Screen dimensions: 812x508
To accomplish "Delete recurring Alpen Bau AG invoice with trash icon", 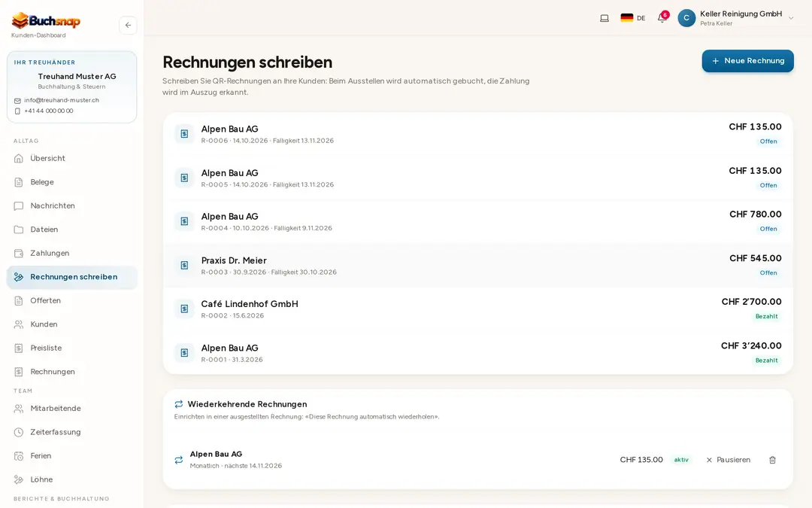I will pos(772,460).
